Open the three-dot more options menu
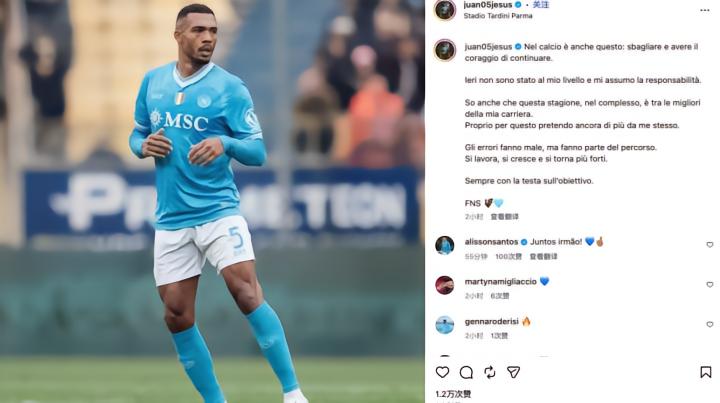 [x=705, y=10]
